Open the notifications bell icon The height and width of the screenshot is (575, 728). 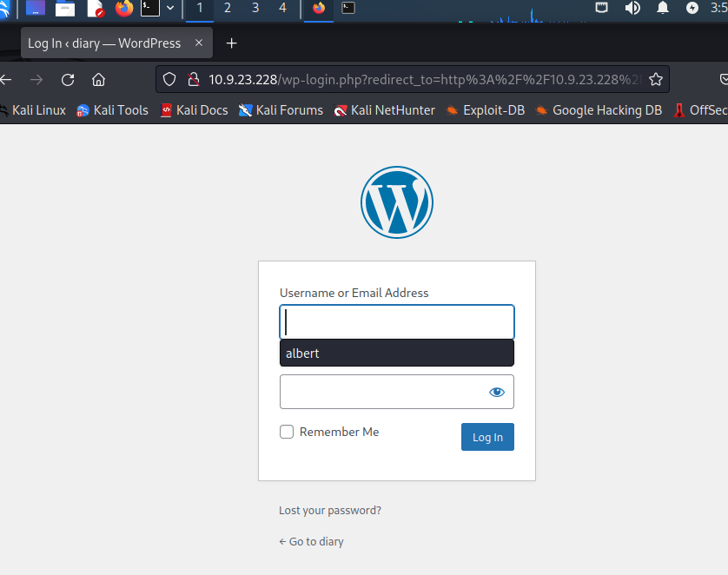click(x=663, y=8)
